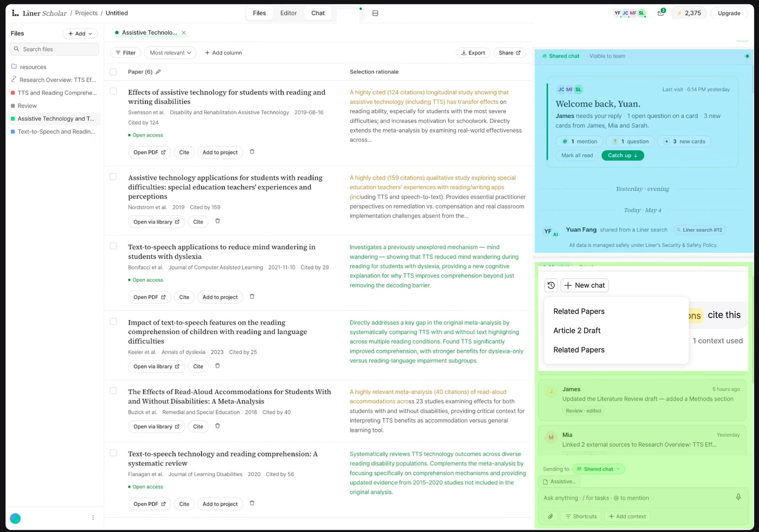Viewport: 759px width, 532px height.
Task: Open the chat history clock icon
Action: [x=551, y=285]
